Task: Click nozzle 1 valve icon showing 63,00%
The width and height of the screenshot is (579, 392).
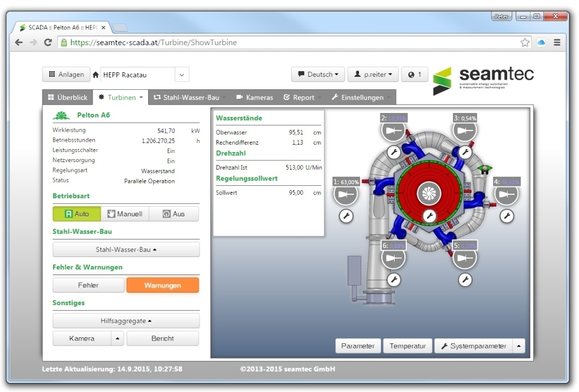Action: [345, 195]
